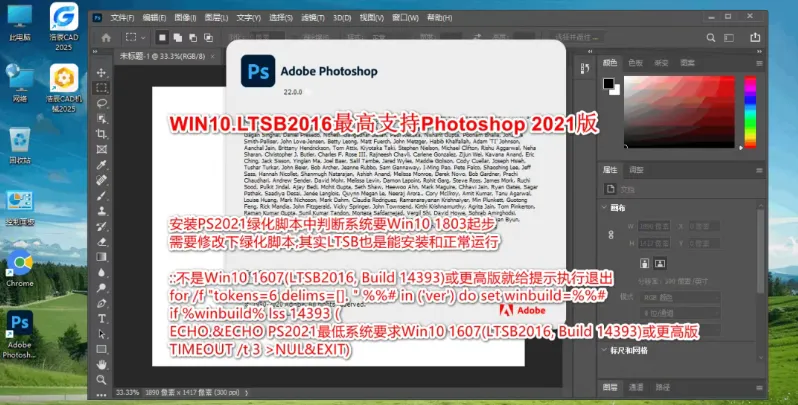Switch to the 通道 tab

point(636,387)
